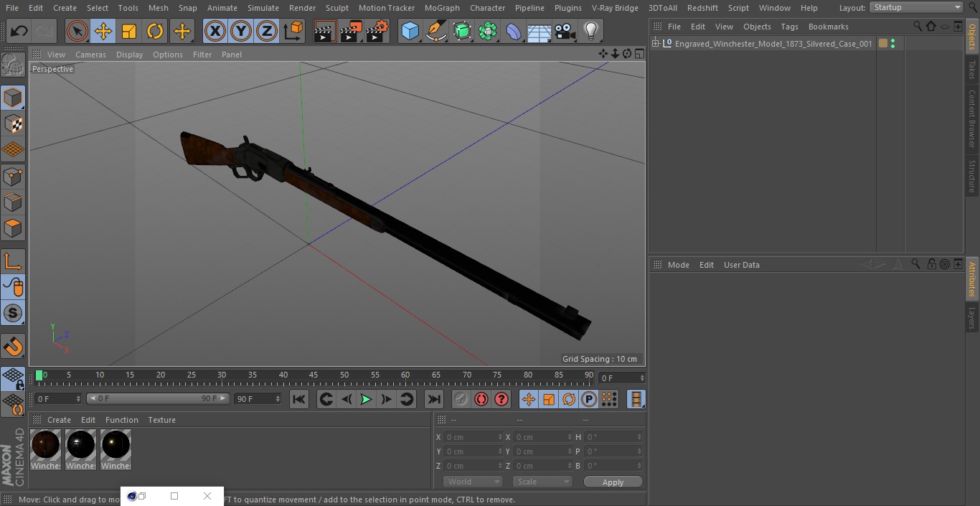Toggle Enable Snap magnet icon
The width and height of the screenshot is (980, 506).
[x=13, y=347]
